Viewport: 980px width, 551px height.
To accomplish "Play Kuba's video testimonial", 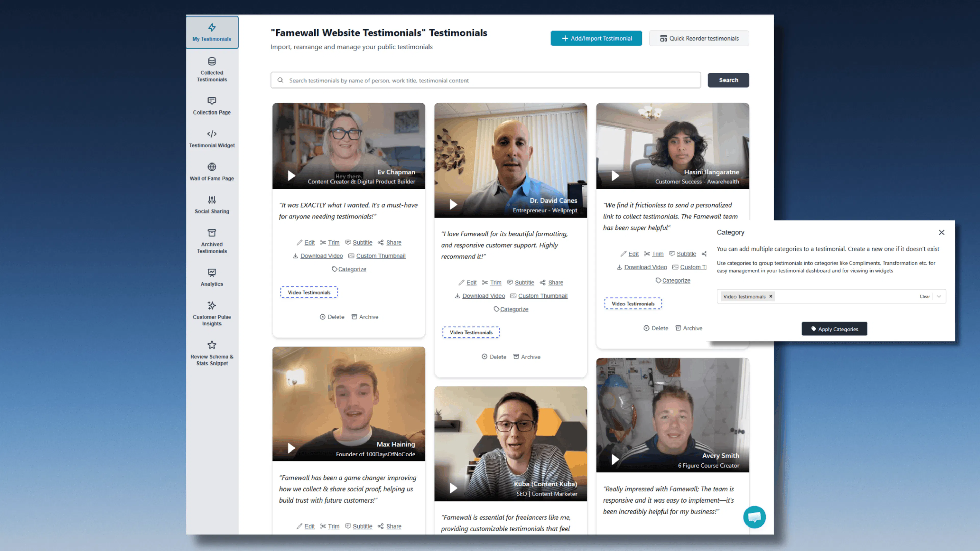I will [x=453, y=488].
